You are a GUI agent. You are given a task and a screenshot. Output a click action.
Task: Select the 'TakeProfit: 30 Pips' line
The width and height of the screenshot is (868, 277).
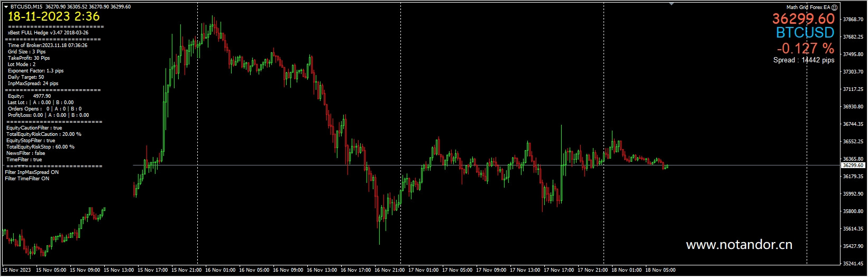pos(29,58)
